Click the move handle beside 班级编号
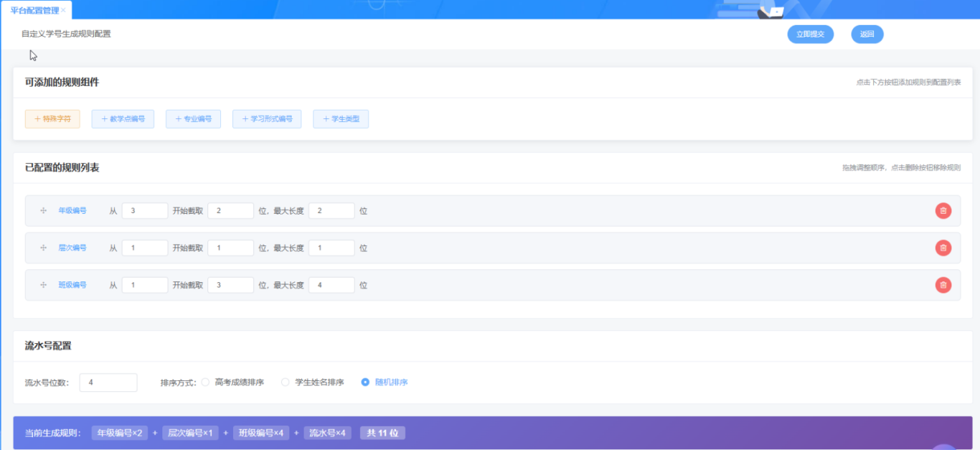 (43, 285)
